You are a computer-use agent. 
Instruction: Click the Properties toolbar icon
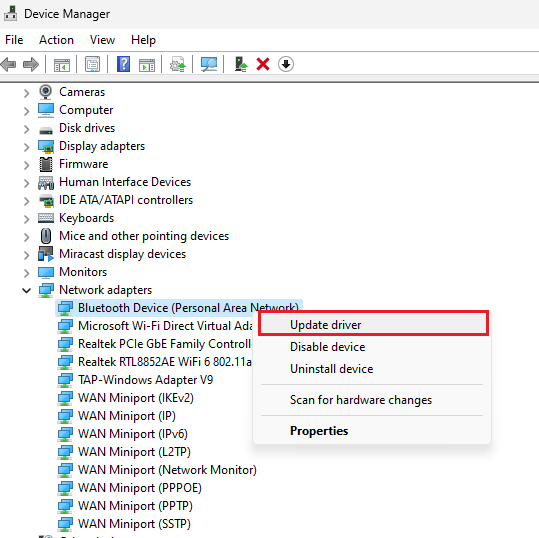(x=92, y=64)
